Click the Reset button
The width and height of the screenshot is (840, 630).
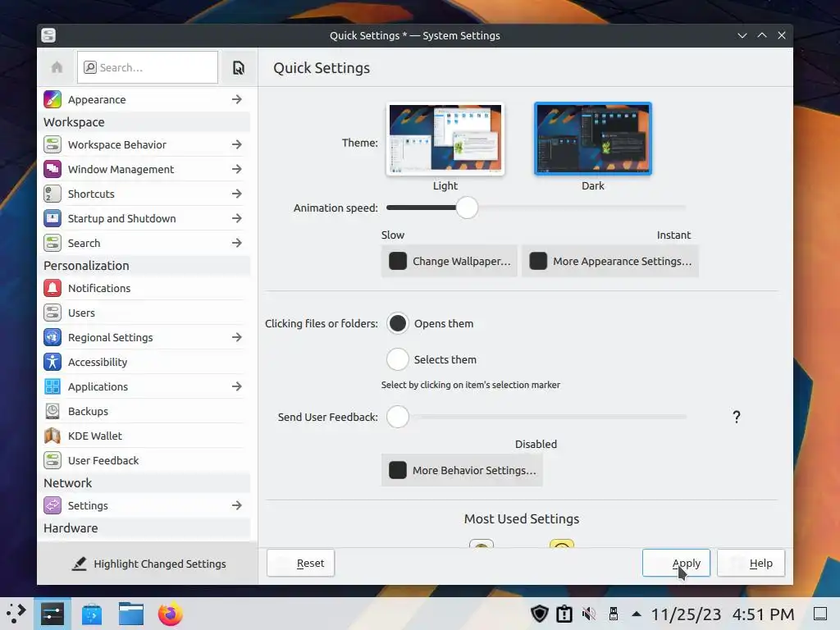click(300, 563)
